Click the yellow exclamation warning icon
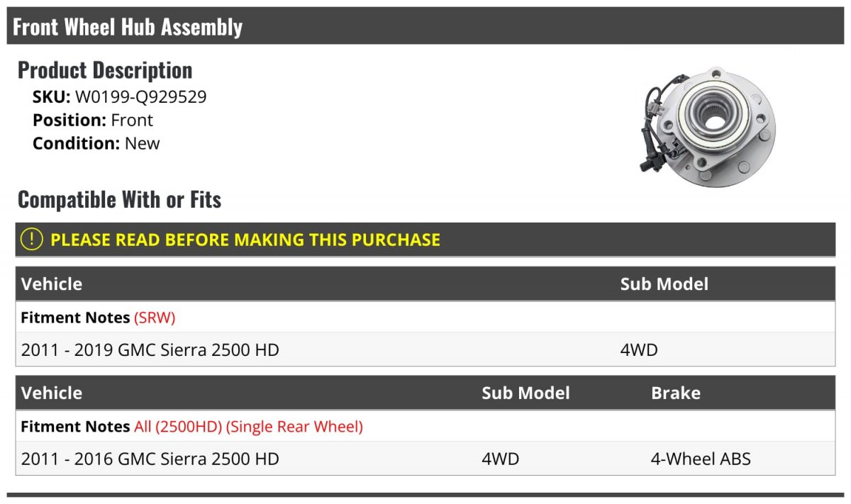The width and height of the screenshot is (851, 504). (32, 240)
